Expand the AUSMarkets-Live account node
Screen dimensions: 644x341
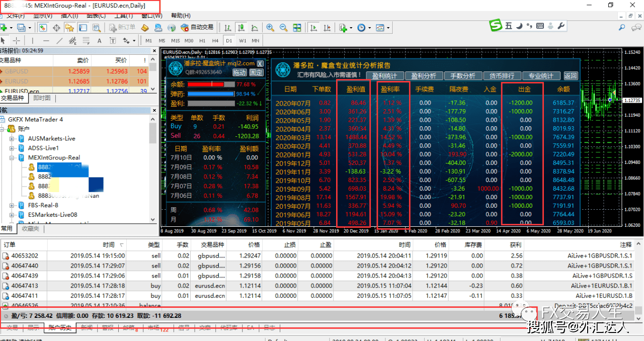pyautogui.click(x=12, y=138)
